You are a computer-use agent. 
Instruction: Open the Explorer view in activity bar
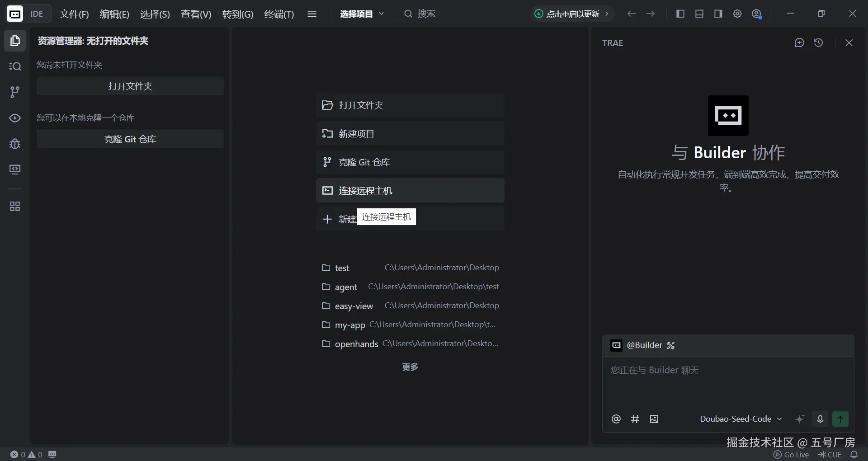point(15,41)
